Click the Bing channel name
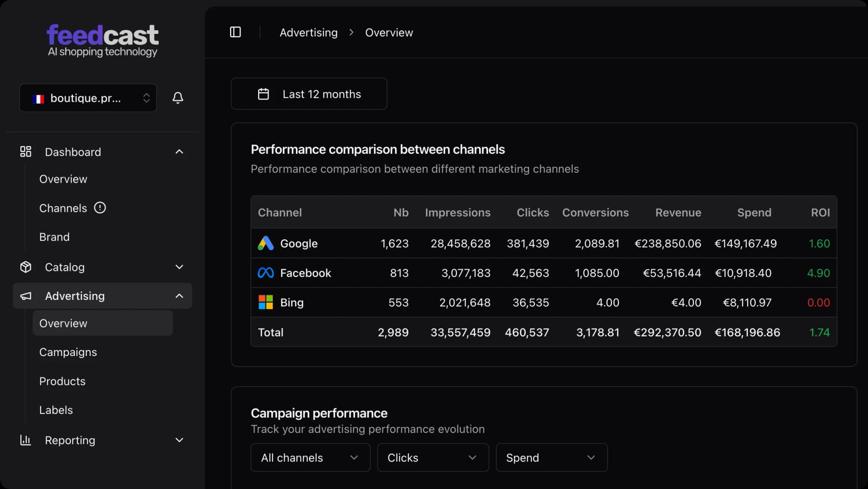This screenshot has height=489, width=868. (292, 302)
